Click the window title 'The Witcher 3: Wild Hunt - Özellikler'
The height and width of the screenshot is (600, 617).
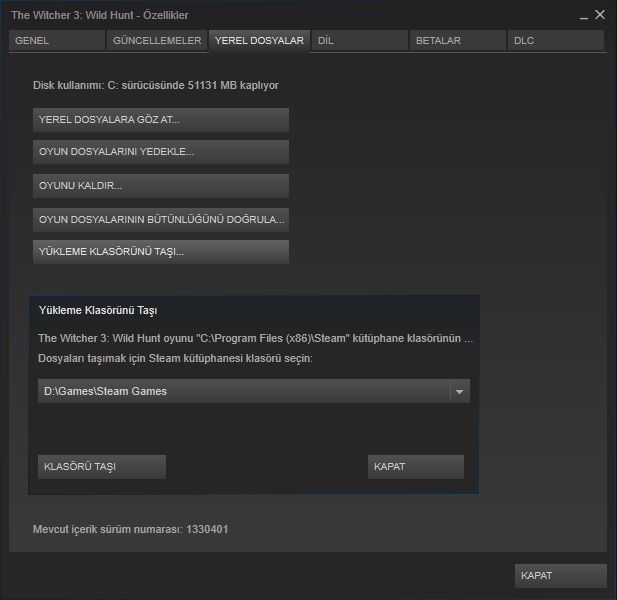[x=100, y=15]
